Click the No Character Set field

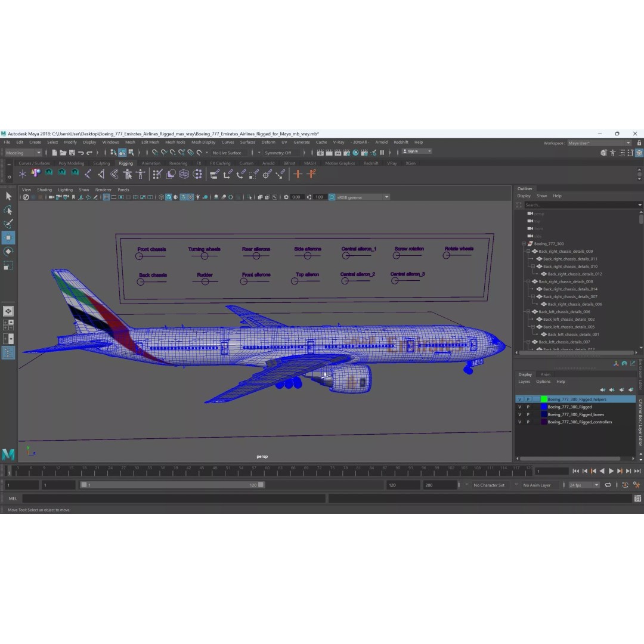point(489,485)
